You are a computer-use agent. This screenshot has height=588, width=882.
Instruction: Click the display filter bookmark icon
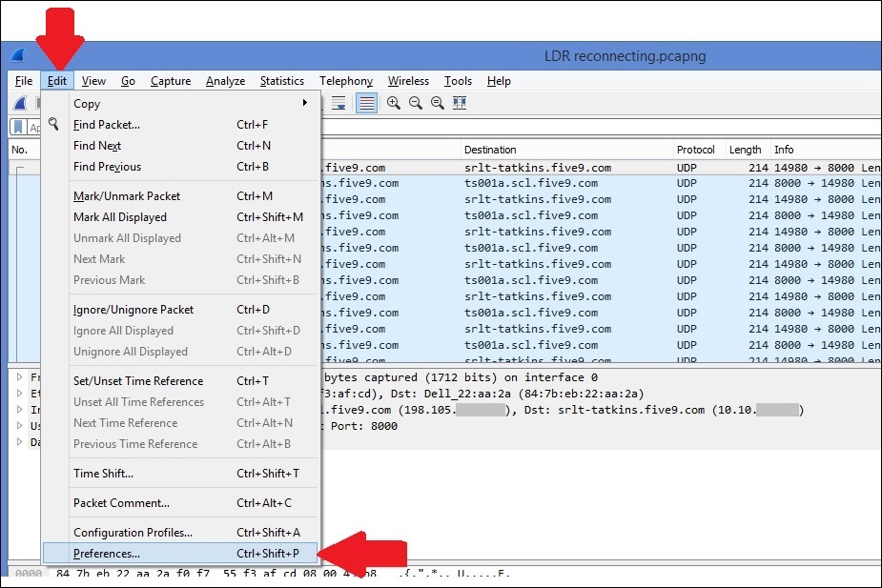(x=18, y=127)
